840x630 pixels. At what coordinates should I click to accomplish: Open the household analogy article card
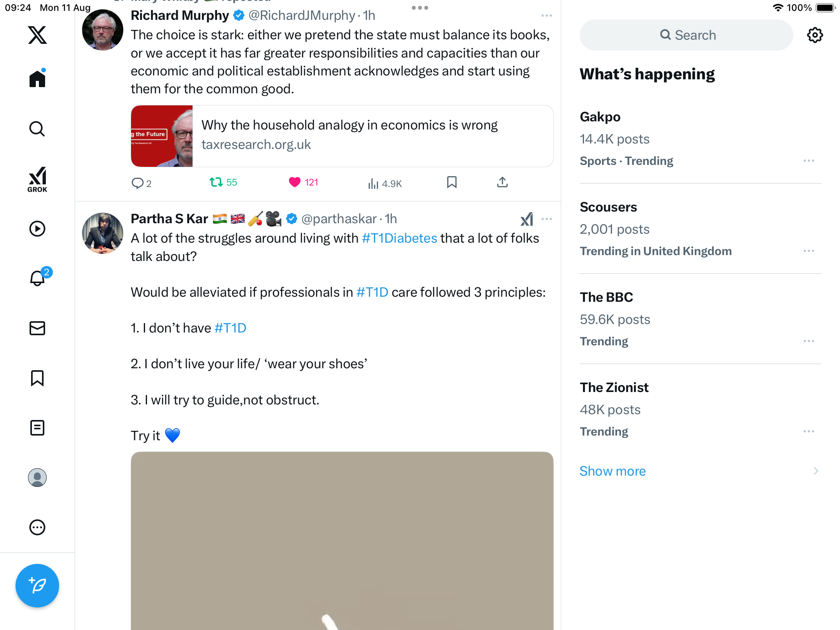point(342,136)
